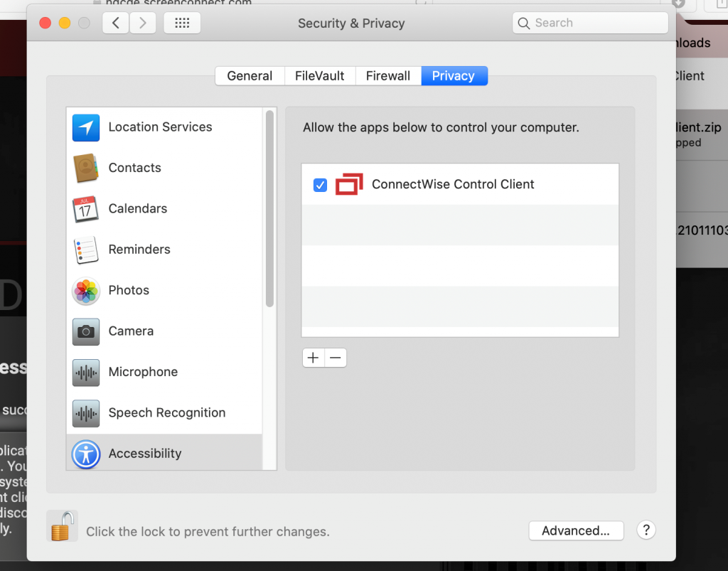Switch to the General tab
728x571 pixels.
pos(250,76)
